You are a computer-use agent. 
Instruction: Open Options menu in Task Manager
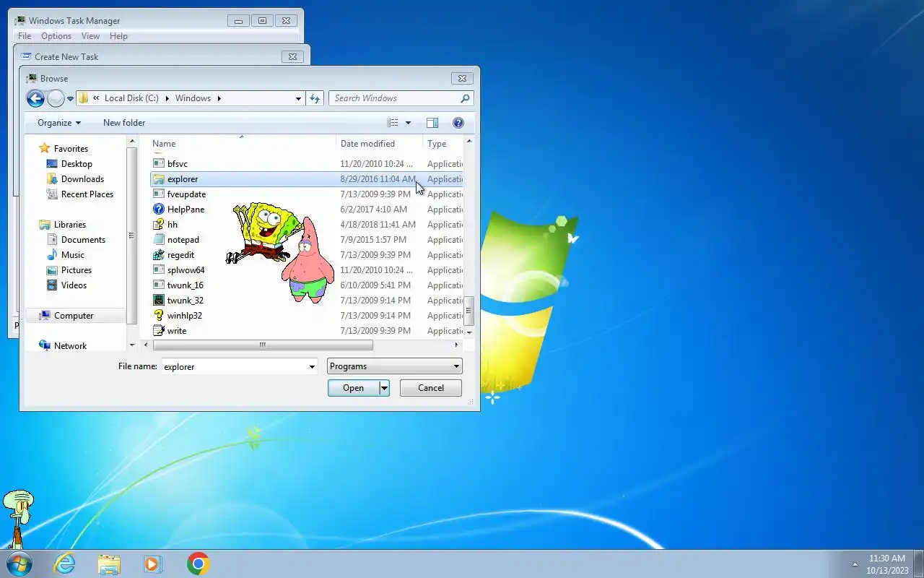tap(56, 36)
